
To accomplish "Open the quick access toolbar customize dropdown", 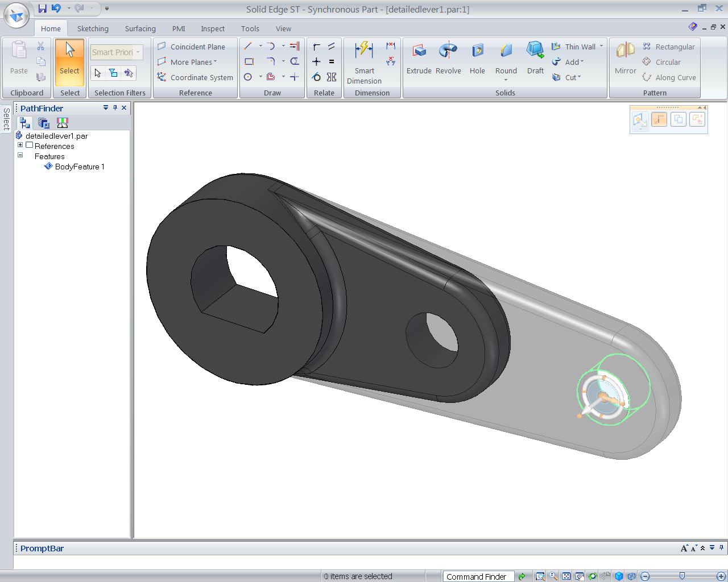I will [107, 9].
